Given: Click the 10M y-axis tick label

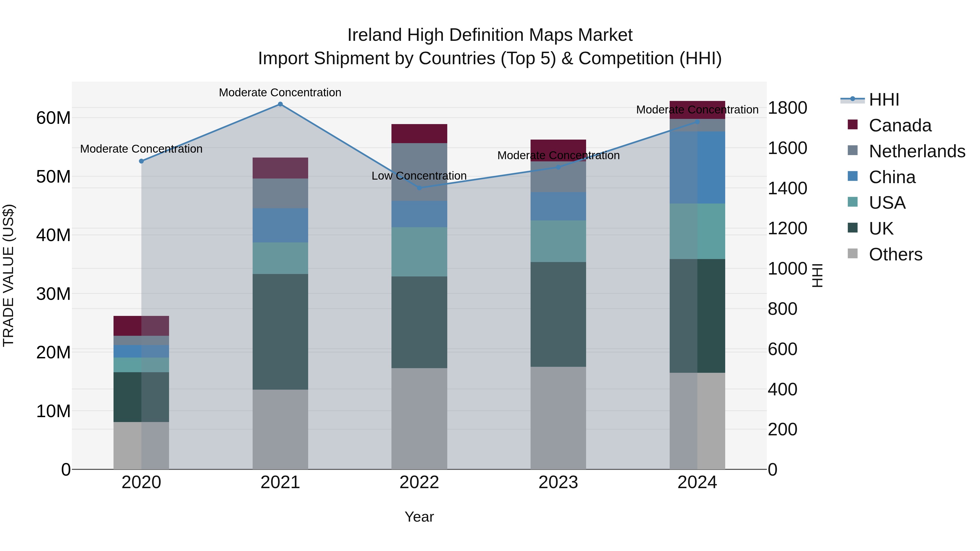Looking at the screenshot, I should tap(53, 411).
